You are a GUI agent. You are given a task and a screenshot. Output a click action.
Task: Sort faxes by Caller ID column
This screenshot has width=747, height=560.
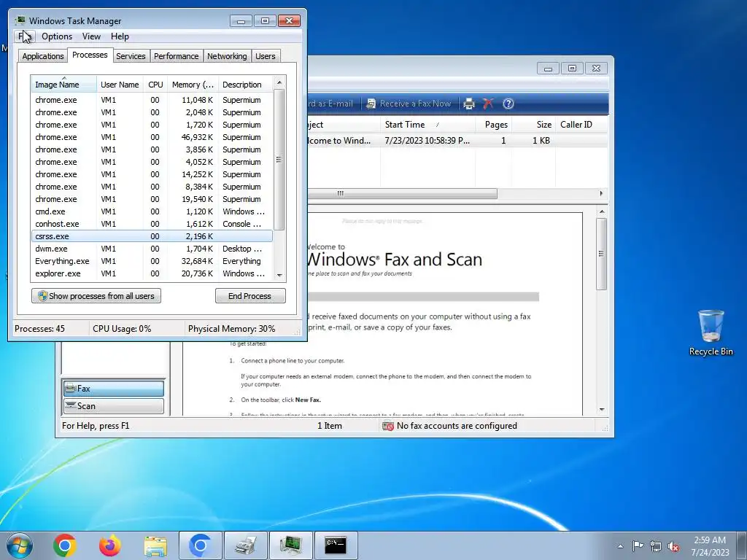[581, 125]
